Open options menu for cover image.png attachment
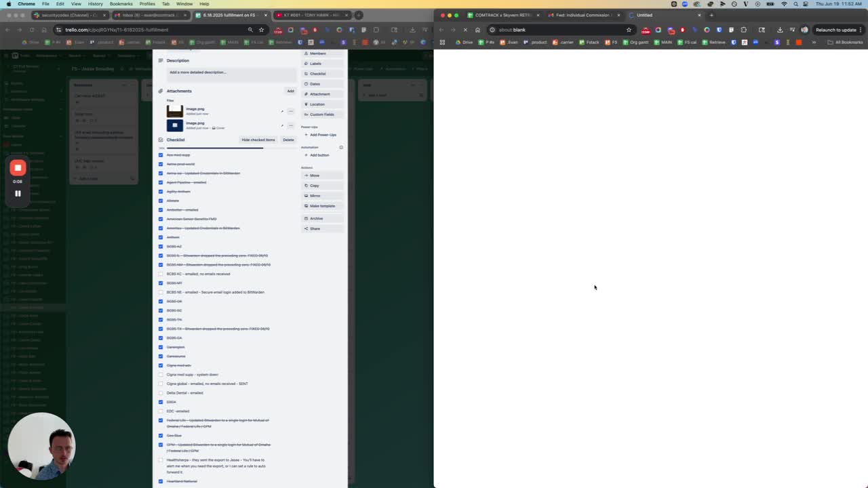The width and height of the screenshot is (868, 488). [291, 125]
